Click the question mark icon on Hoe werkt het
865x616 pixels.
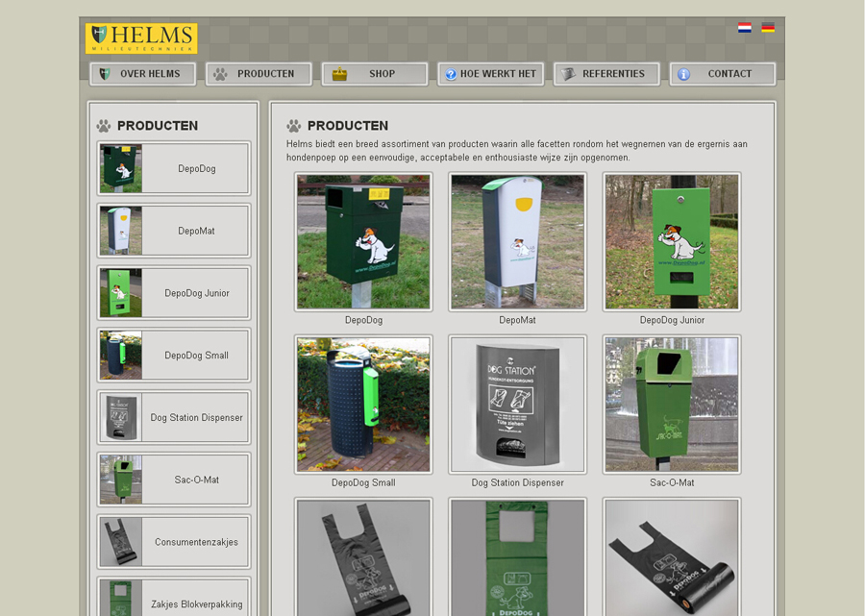(x=451, y=74)
